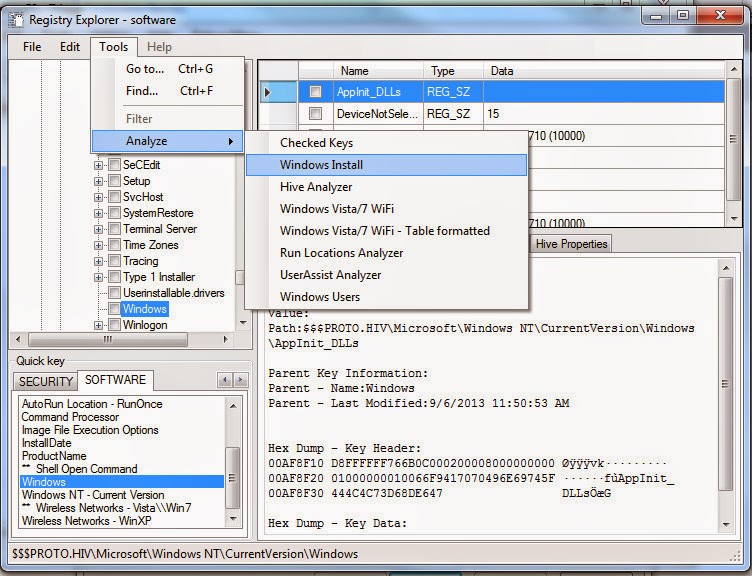Close the open Tools menu
The width and height of the screenshot is (752, 576).
[114, 47]
